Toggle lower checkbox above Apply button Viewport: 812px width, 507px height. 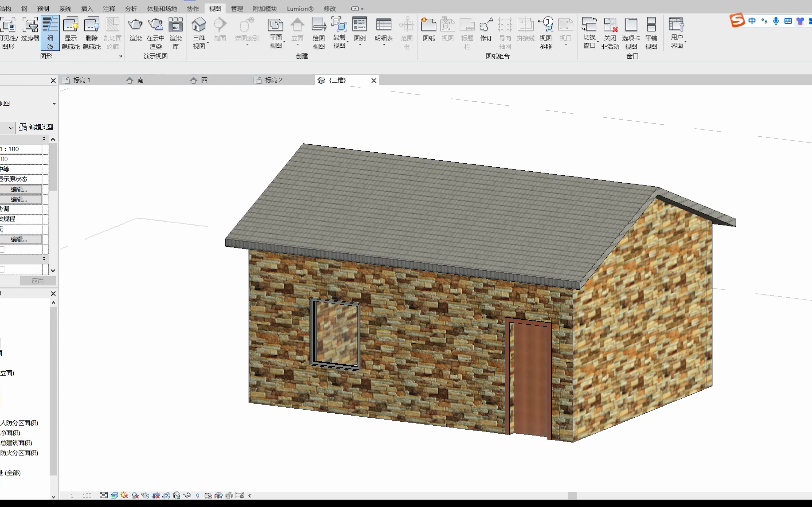[x=2, y=269]
